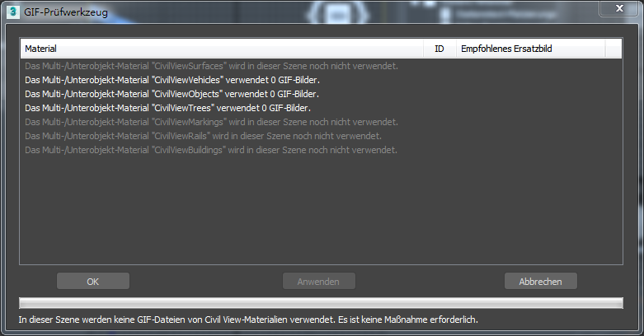Click the Anwenden button
The image size is (644, 336).
[319, 282]
